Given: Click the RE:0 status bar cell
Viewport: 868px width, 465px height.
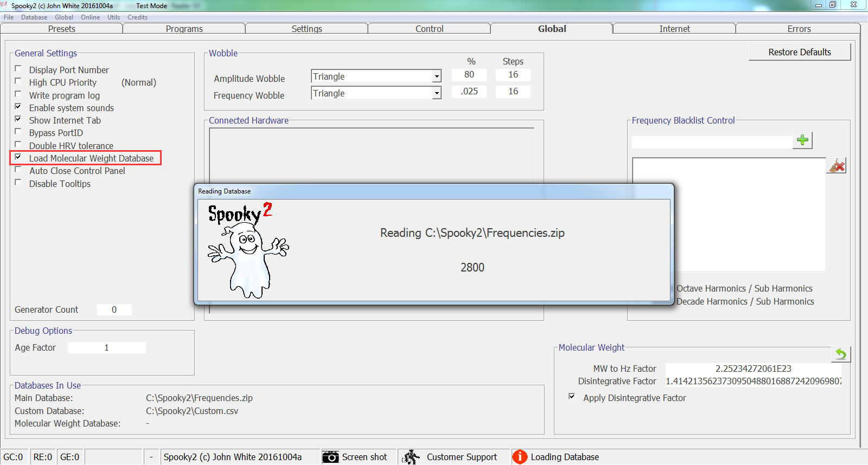Looking at the screenshot, I should pos(43,457).
